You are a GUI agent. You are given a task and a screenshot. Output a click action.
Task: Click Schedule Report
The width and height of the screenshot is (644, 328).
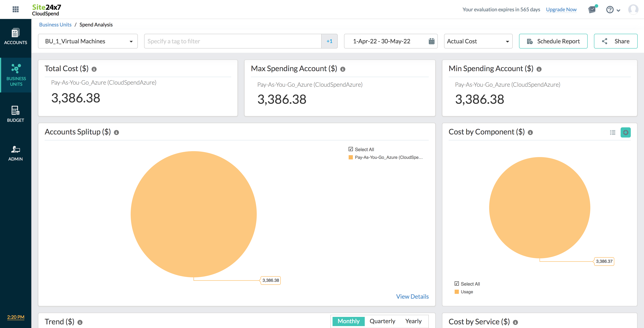553,41
